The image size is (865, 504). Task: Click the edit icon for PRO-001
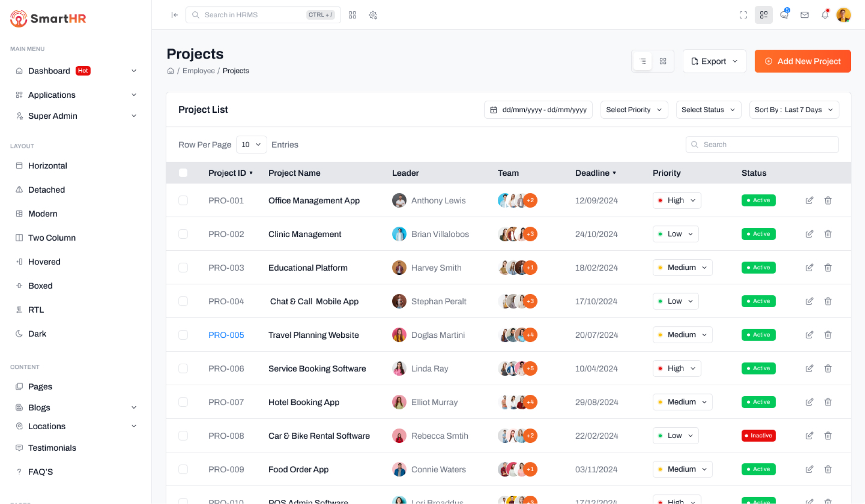[809, 200]
